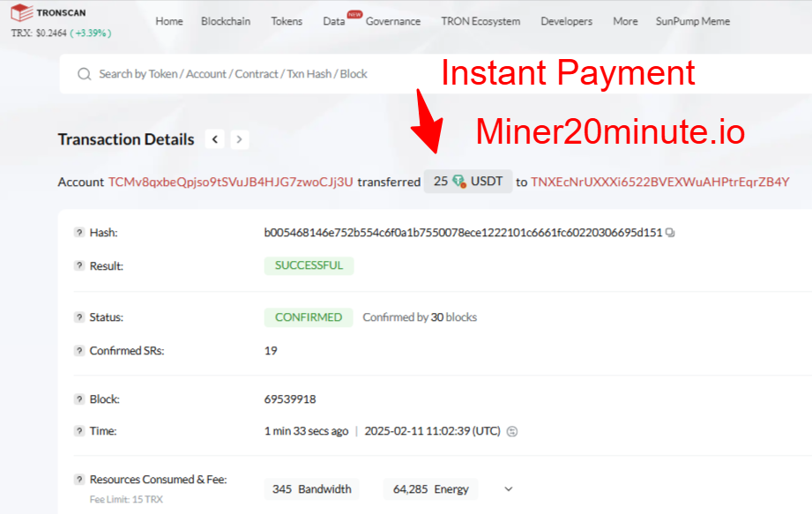The height and width of the screenshot is (514, 812).
Task: Open the More menu
Action: tap(625, 21)
